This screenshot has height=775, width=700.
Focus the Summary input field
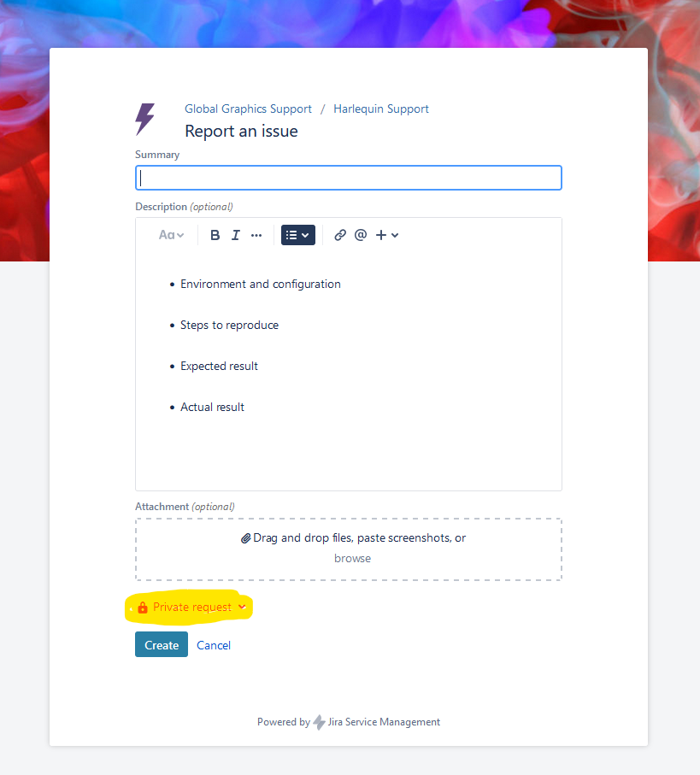coord(349,178)
